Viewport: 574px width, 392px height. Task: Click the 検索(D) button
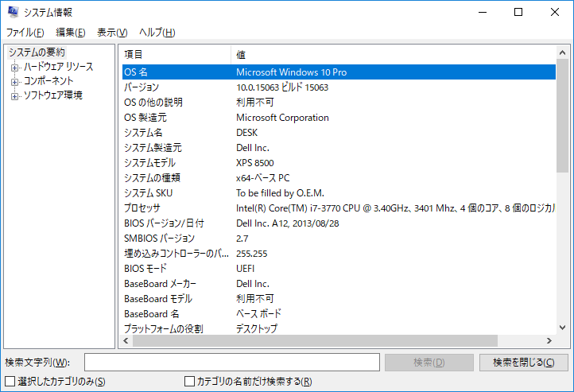(x=429, y=363)
